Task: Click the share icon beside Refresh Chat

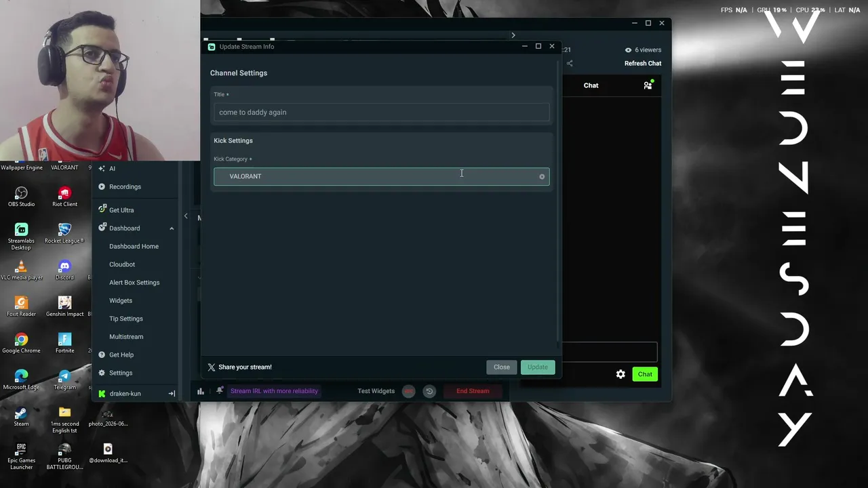Action: [570, 63]
